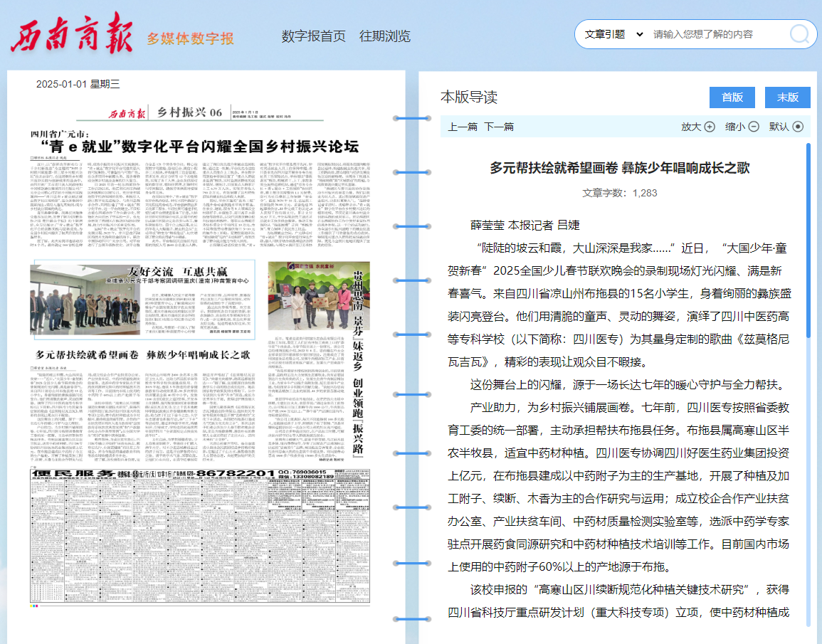Open 数字报首页 menu item
822x644 pixels.
pyautogui.click(x=313, y=36)
